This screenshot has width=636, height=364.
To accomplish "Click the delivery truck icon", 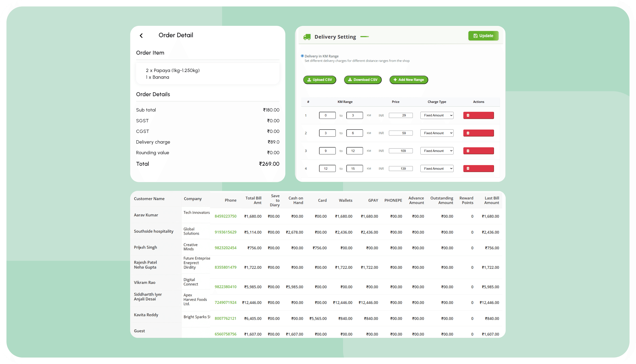I will pos(307,37).
